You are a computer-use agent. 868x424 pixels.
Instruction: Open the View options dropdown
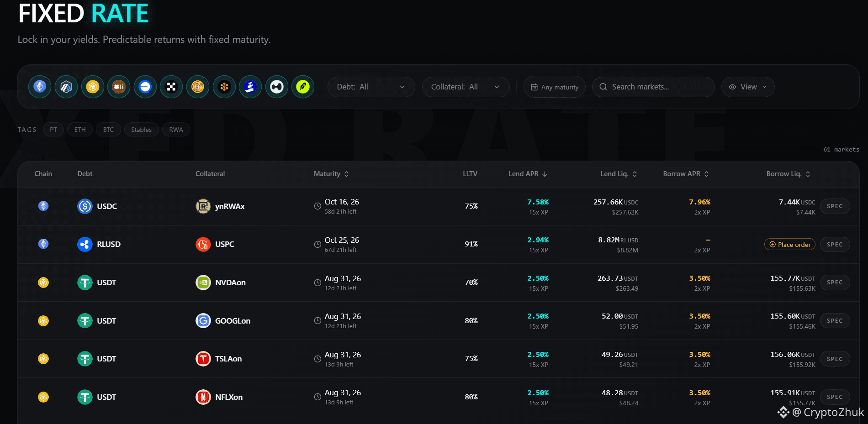tap(748, 87)
